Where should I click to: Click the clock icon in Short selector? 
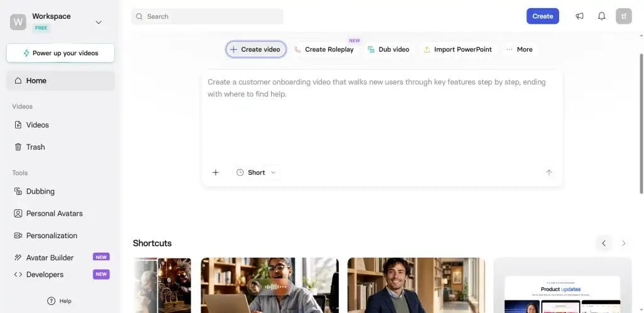click(x=240, y=172)
